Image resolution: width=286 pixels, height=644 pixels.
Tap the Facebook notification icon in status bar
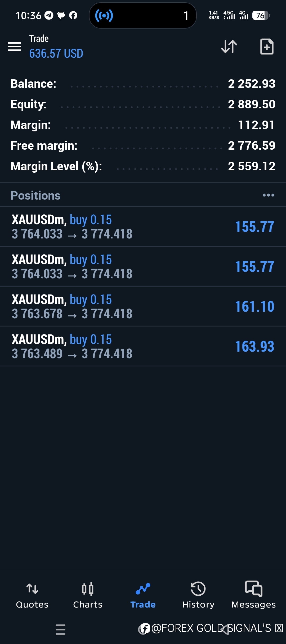point(73,16)
